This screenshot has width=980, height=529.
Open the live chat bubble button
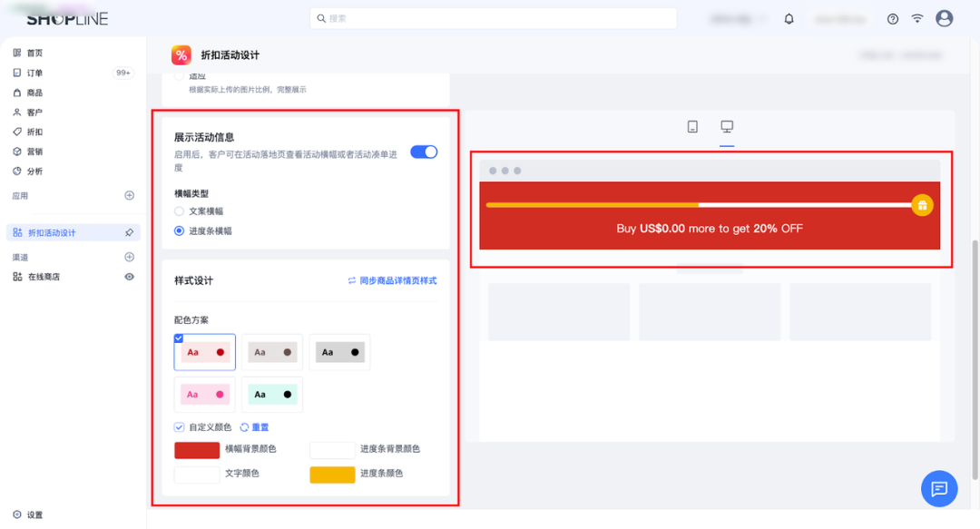(939, 489)
